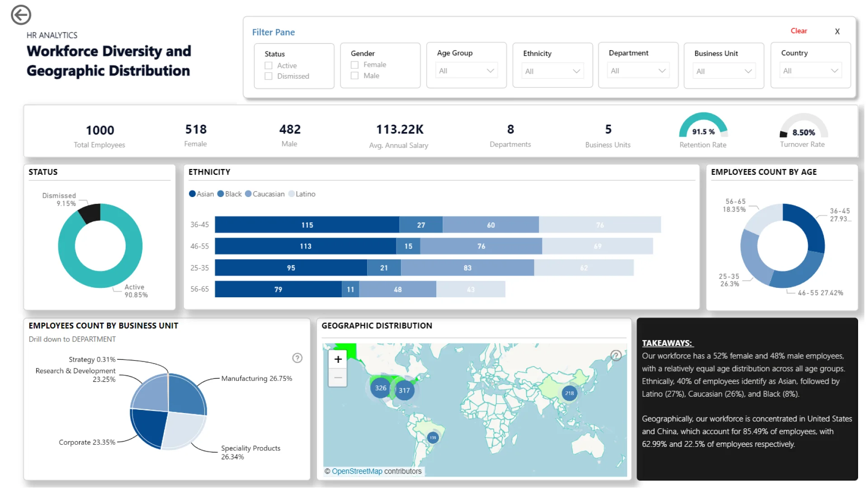Clear all filters

point(799,31)
